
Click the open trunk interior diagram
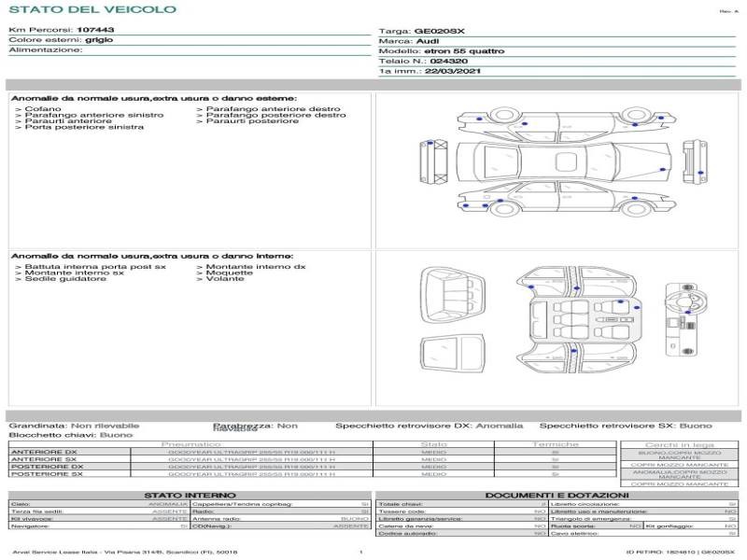coord(453,296)
